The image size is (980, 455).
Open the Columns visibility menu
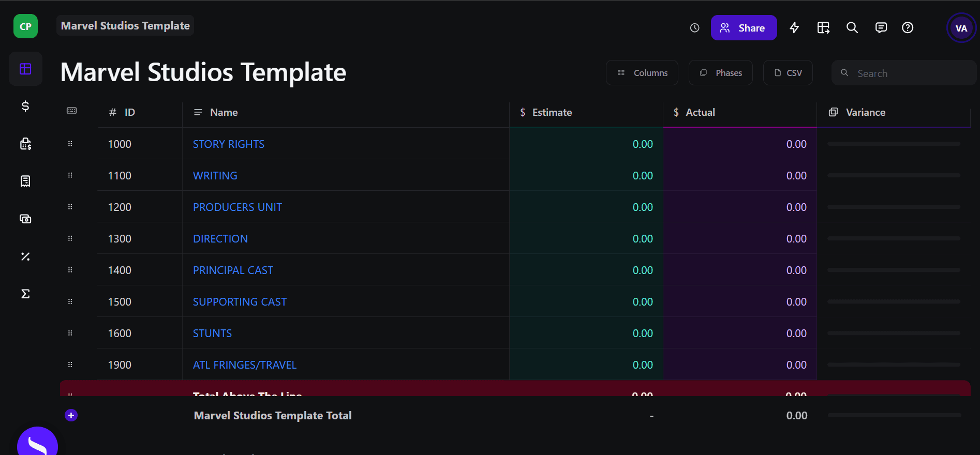(642, 73)
